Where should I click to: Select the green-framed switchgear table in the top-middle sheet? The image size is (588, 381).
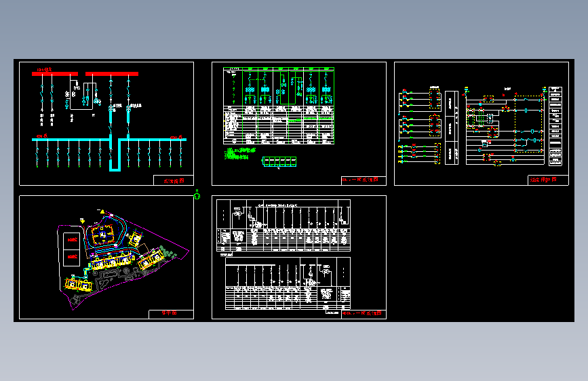coord(279,106)
